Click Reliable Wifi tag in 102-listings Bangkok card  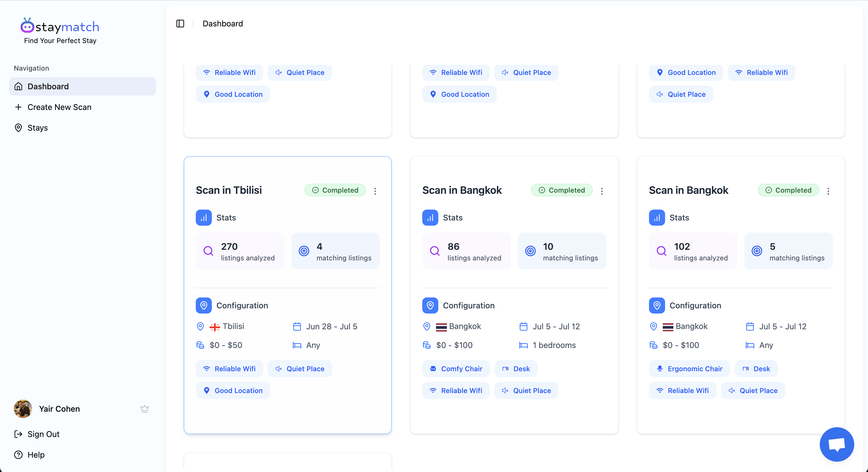click(x=683, y=390)
